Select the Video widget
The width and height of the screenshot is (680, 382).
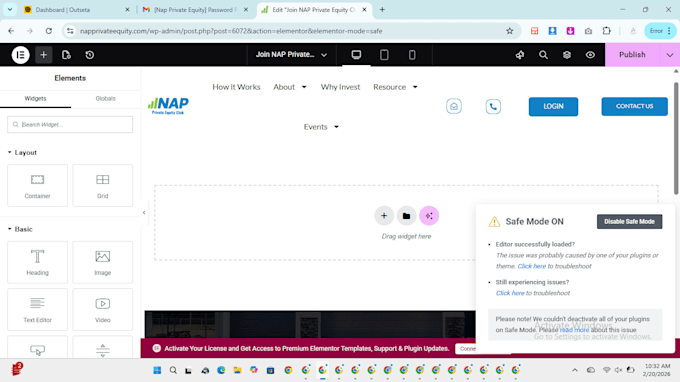pos(103,310)
